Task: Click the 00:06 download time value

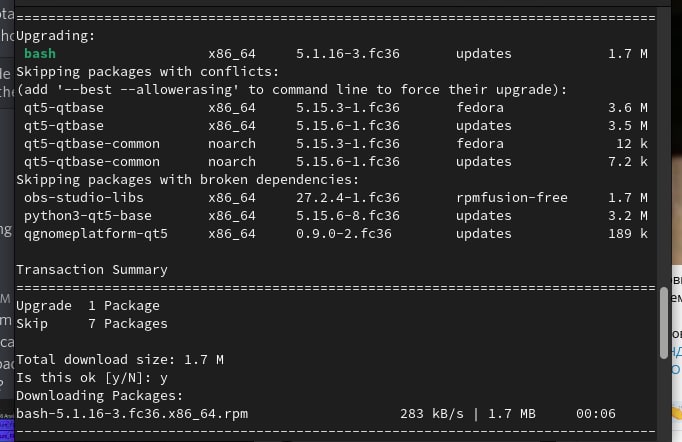Action: click(596, 414)
